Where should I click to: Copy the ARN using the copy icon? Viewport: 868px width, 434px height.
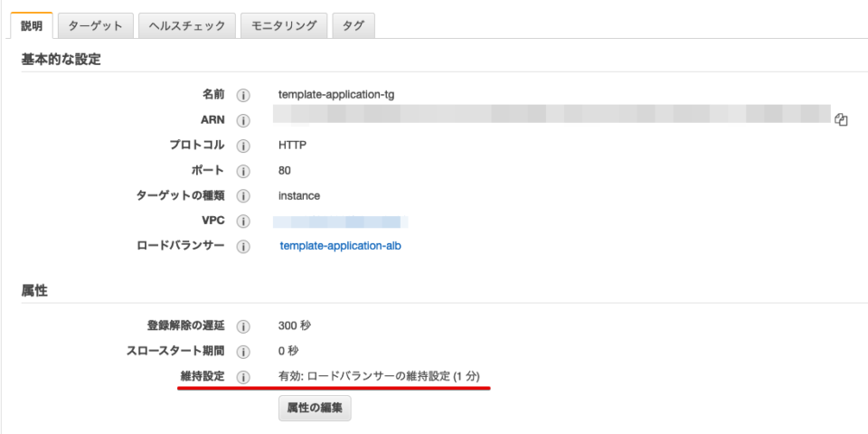pos(841,119)
